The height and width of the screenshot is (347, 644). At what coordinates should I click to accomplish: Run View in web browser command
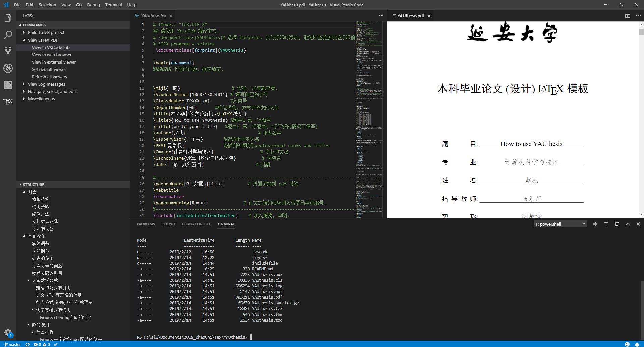pyautogui.click(x=52, y=55)
